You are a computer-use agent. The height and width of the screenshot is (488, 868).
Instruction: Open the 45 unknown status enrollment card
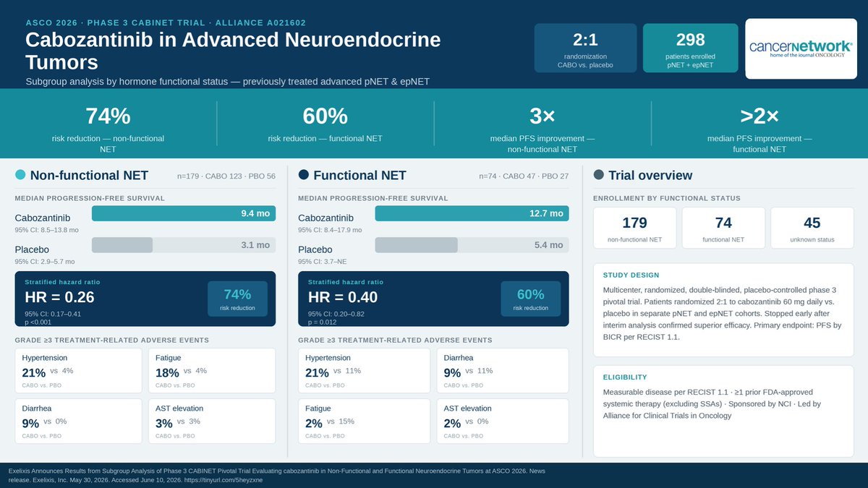(812, 228)
